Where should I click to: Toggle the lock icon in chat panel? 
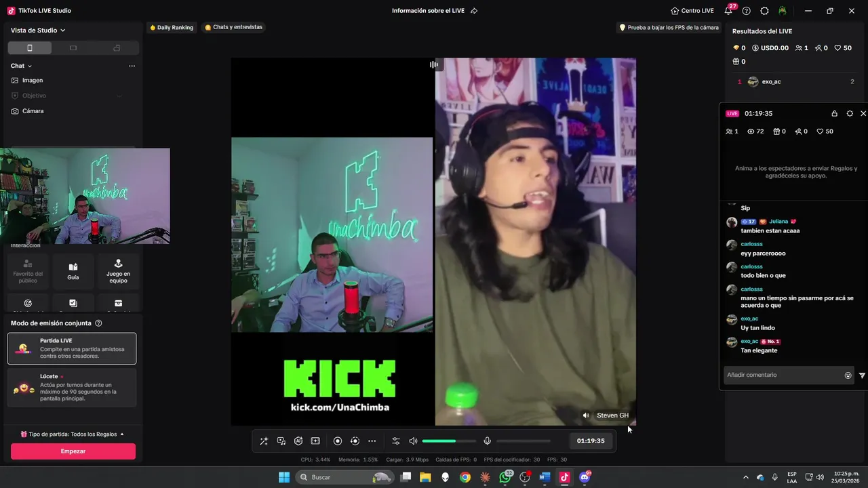tap(834, 113)
